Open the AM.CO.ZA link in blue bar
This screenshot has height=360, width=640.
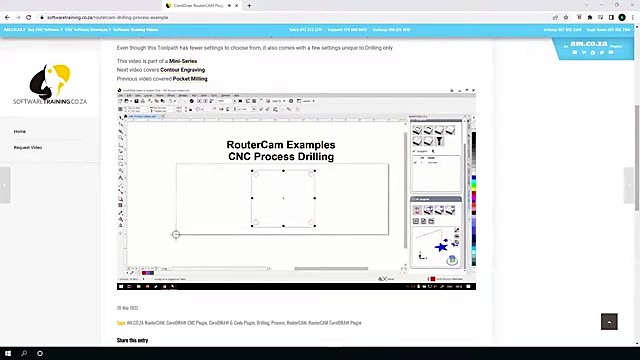click(14, 30)
